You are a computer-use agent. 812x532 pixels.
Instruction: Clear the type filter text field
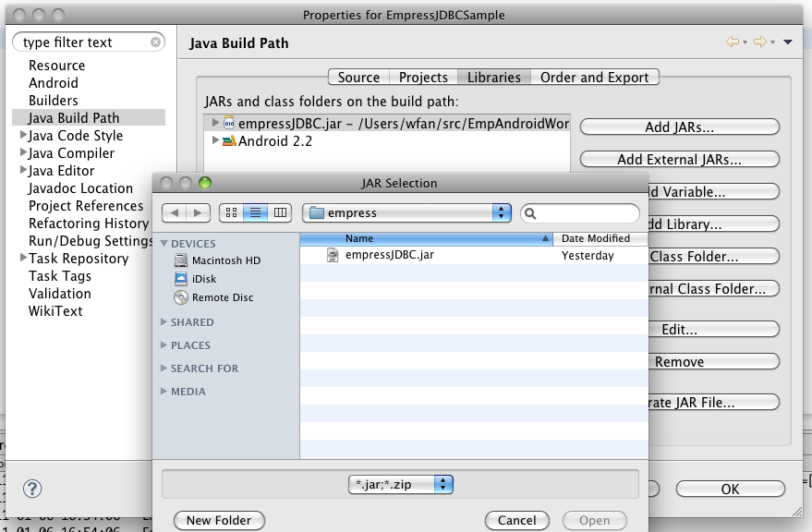155,42
